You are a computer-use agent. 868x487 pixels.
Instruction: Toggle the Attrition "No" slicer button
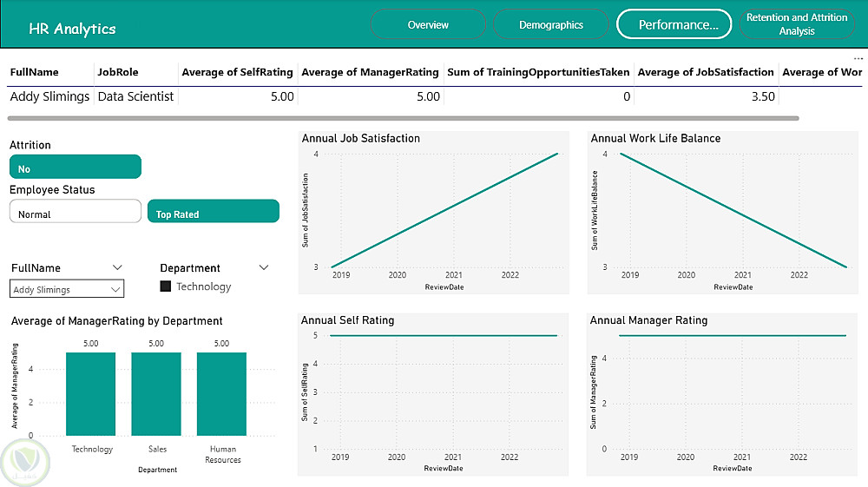point(76,168)
